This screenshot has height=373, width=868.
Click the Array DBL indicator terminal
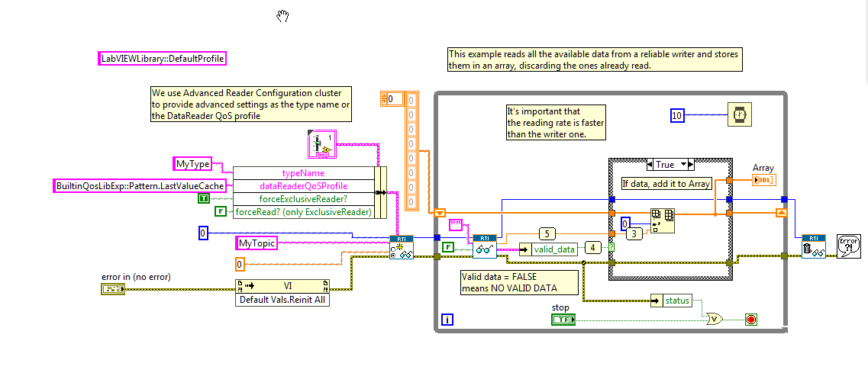point(764,179)
